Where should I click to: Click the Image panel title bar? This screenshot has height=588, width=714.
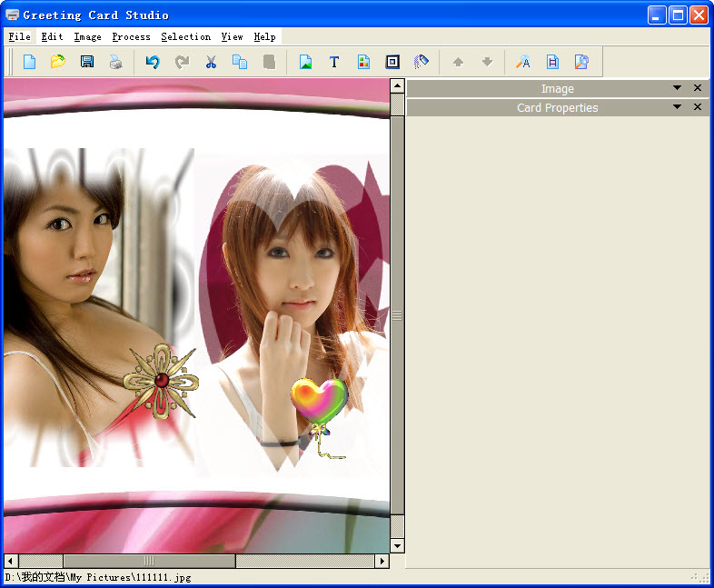557,88
